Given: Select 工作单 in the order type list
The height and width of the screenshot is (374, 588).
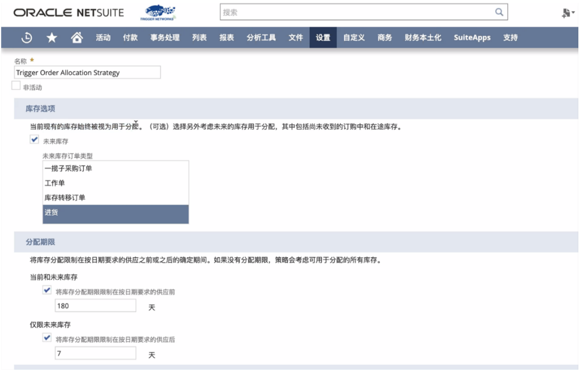Looking at the screenshot, I should click(x=115, y=183).
